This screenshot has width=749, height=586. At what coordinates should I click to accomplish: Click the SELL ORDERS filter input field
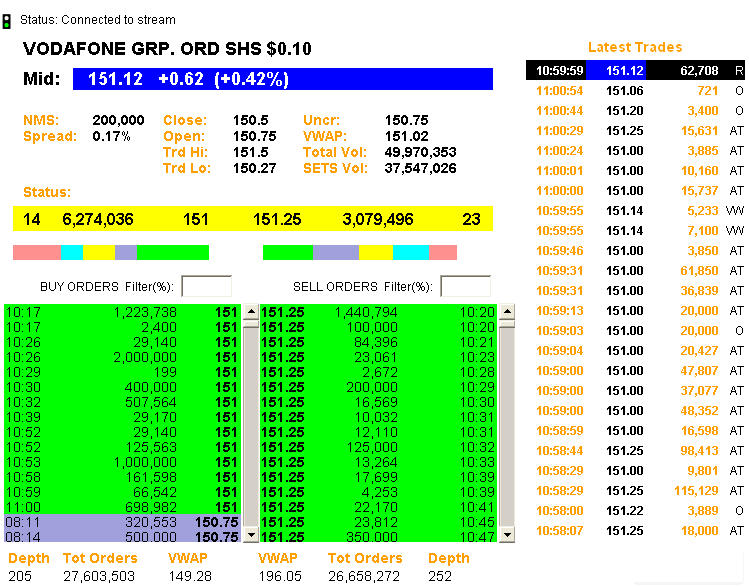click(x=466, y=286)
